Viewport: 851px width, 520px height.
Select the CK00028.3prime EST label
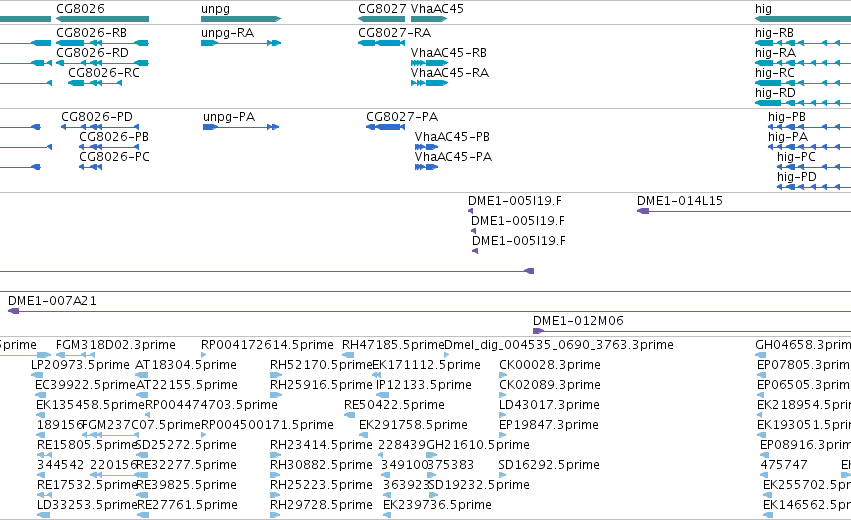point(549,365)
